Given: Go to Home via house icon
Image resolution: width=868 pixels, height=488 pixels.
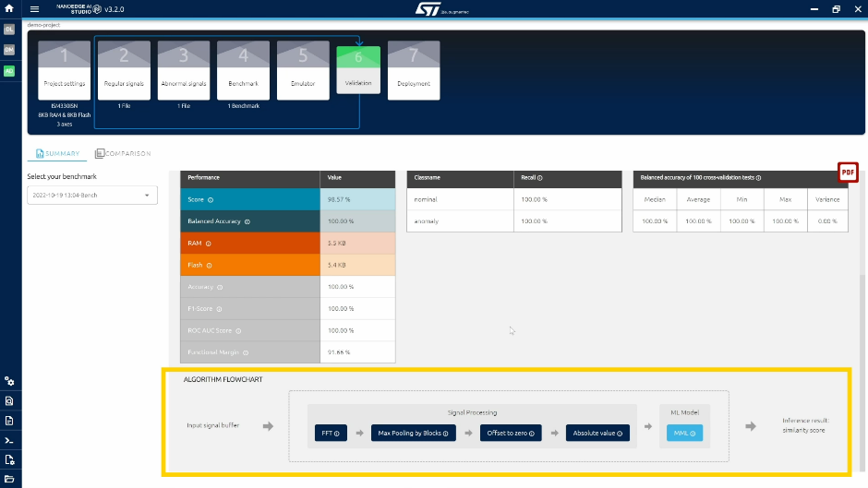Looking at the screenshot, I should pos(9,8).
